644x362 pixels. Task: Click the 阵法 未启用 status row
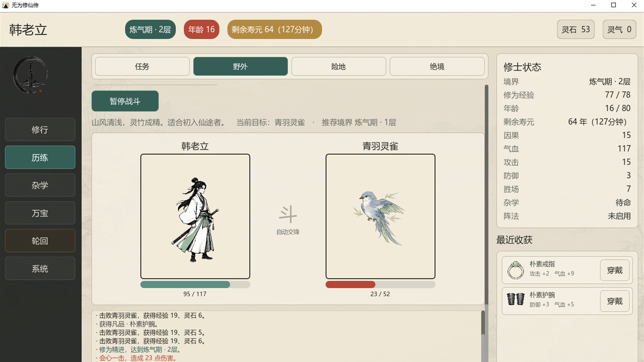[567, 216]
